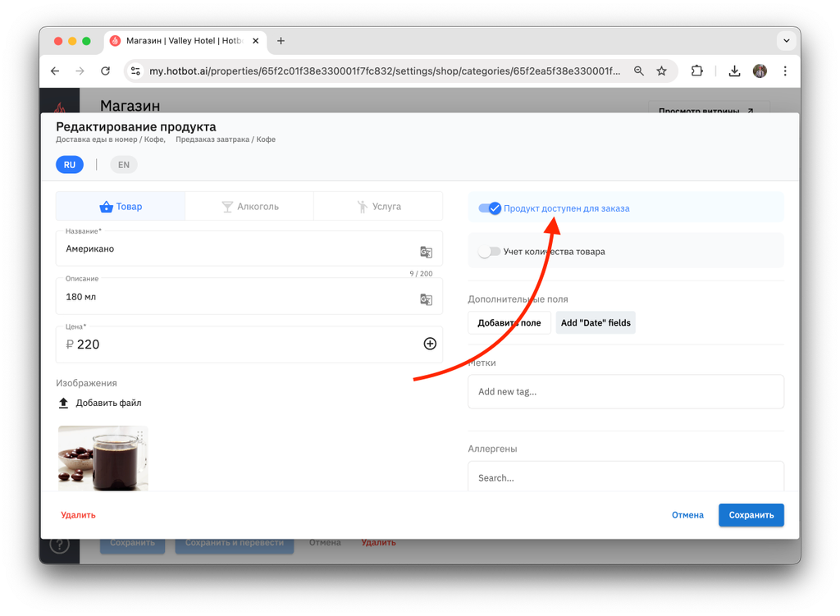
Task: Reload the page
Action: coord(106,71)
